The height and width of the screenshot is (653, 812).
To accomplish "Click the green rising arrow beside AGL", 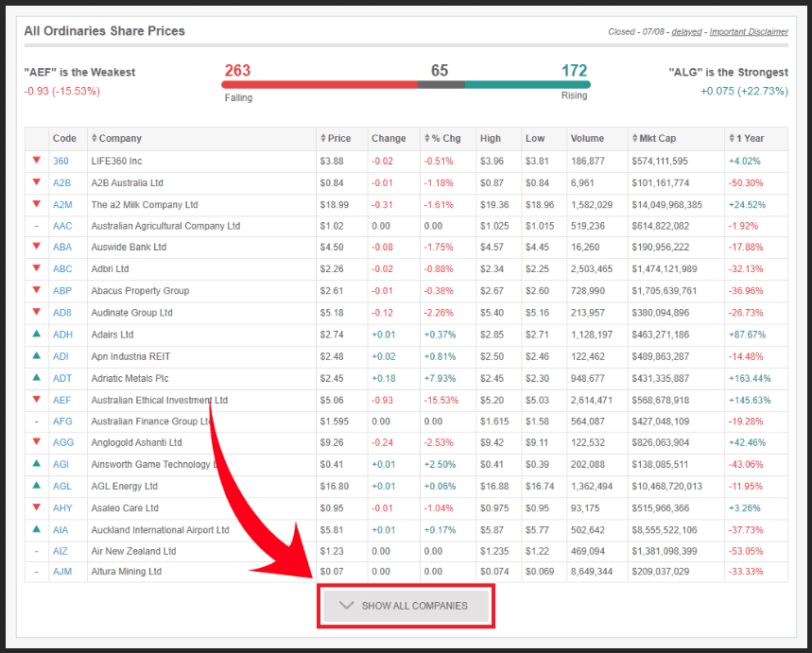I will (x=36, y=485).
